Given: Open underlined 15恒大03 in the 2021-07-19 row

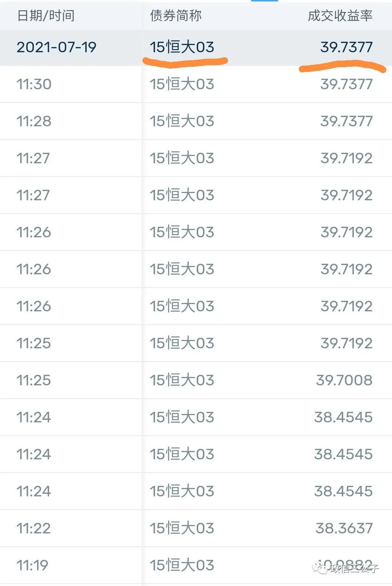Looking at the screenshot, I should pos(182,47).
